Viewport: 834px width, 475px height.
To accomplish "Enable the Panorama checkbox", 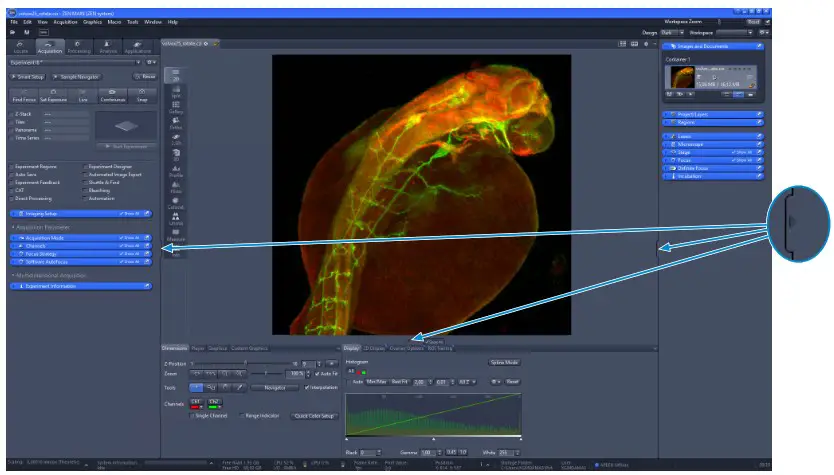I will (x=12, y=130).
